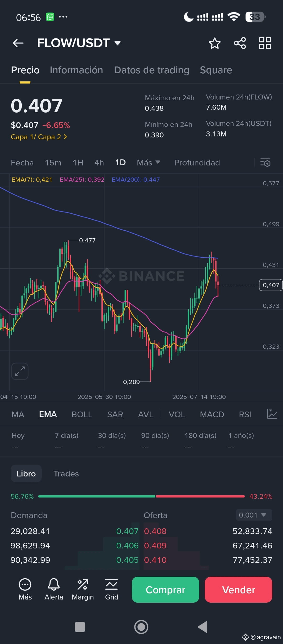Toggle the BOLL indicator
Screen dimensions: 283x644
pos(82,414)
